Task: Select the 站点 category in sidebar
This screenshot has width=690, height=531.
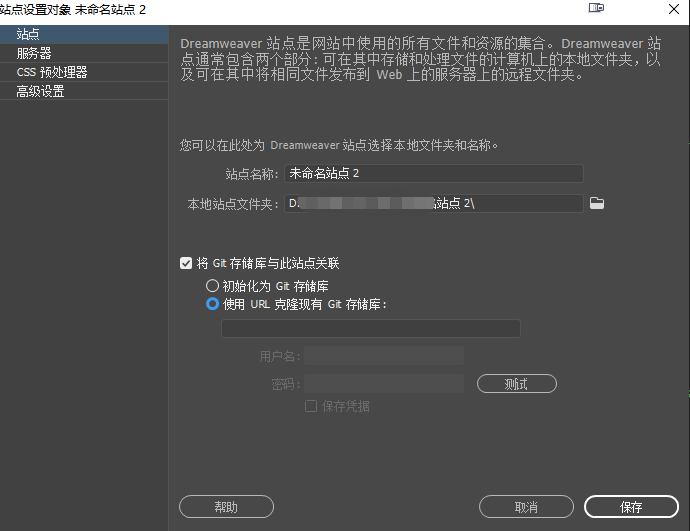Action: click(84, 34)
